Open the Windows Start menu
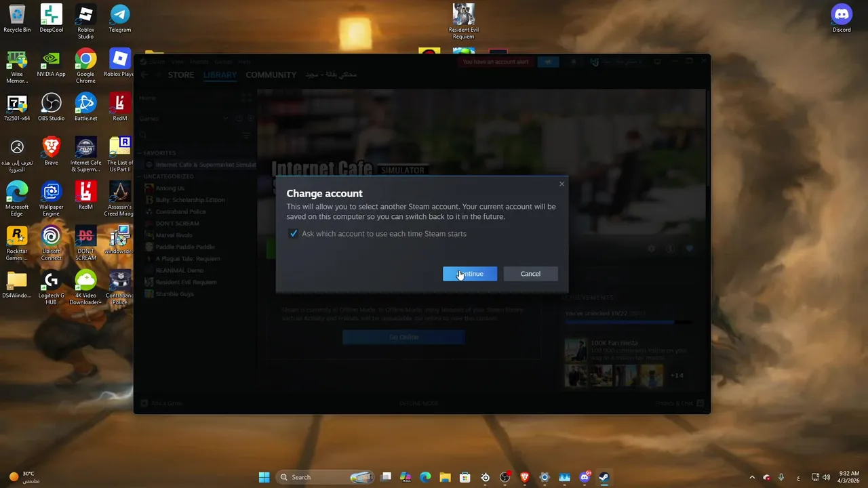This screenshot has width=868, height=488. tap(264, 477)
